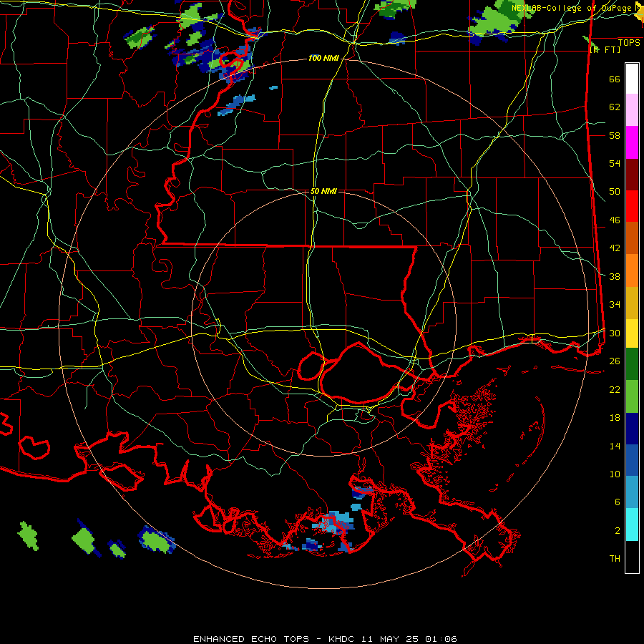
Task: Click the bright orange swatch beside 38
Action: pos(632,270)
